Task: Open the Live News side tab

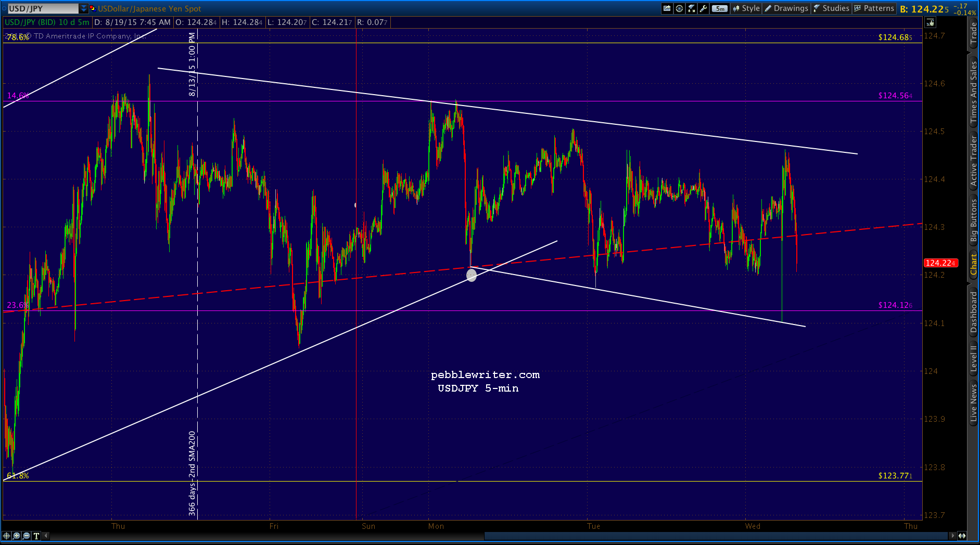Action: [973, 402]
